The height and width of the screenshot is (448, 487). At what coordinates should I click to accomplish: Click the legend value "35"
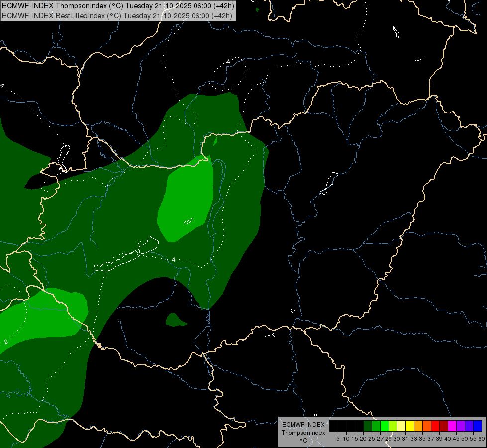pyautogui.click(x=423, y=439)
